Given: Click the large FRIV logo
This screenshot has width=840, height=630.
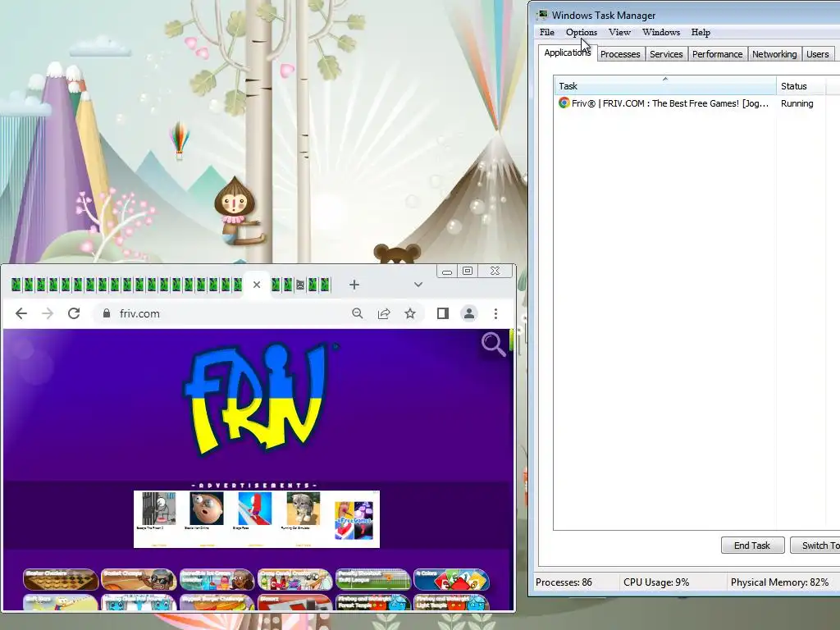Looking at the screenshot, I should pyautogui.click(x=255, y=399).
